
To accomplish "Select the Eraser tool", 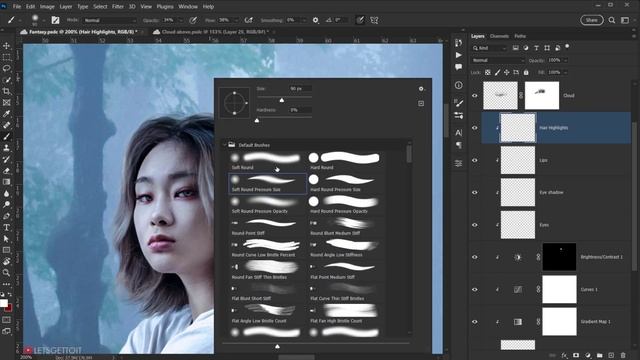I will click(7, 171).
